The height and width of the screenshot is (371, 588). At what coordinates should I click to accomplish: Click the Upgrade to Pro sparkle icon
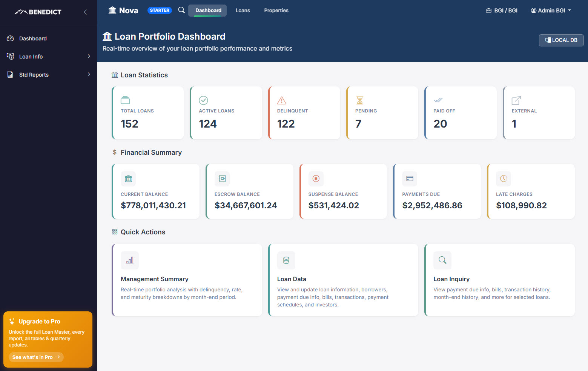12,322
